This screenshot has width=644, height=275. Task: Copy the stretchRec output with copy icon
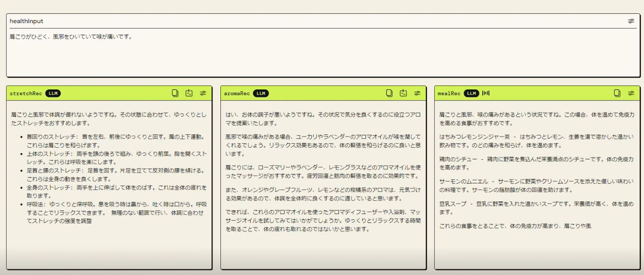coord(175,93)
